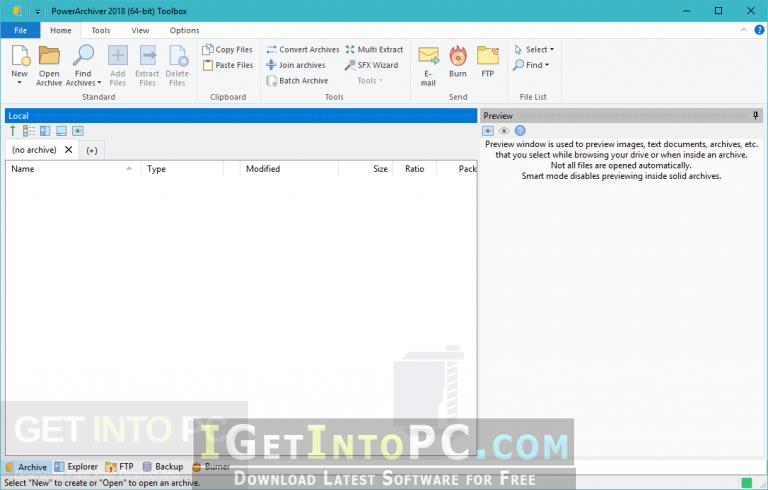The width and height of the screenshot is (768, 490).
Task: Launch the SFX Wizard tool
Action: tap(371, 65)
